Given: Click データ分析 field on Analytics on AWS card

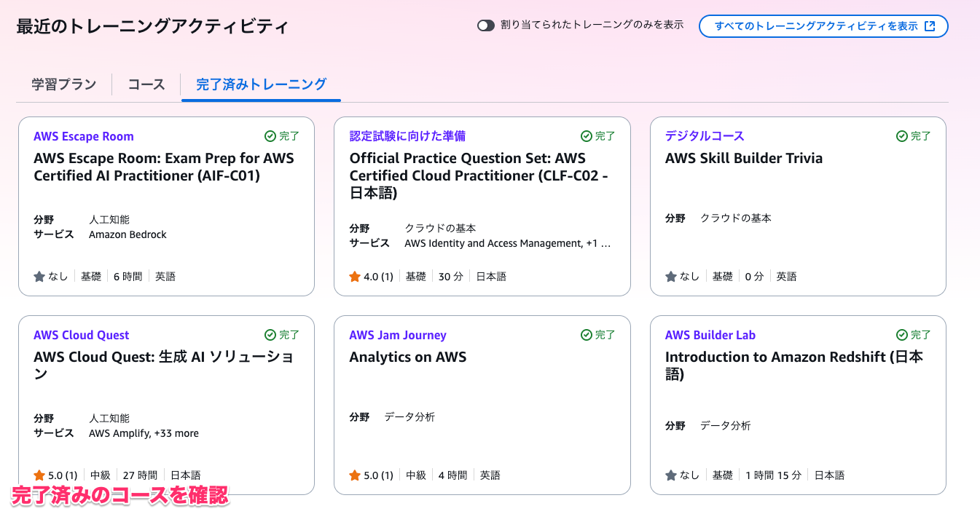Looking at the screenshot, I should tap(409, 417).
